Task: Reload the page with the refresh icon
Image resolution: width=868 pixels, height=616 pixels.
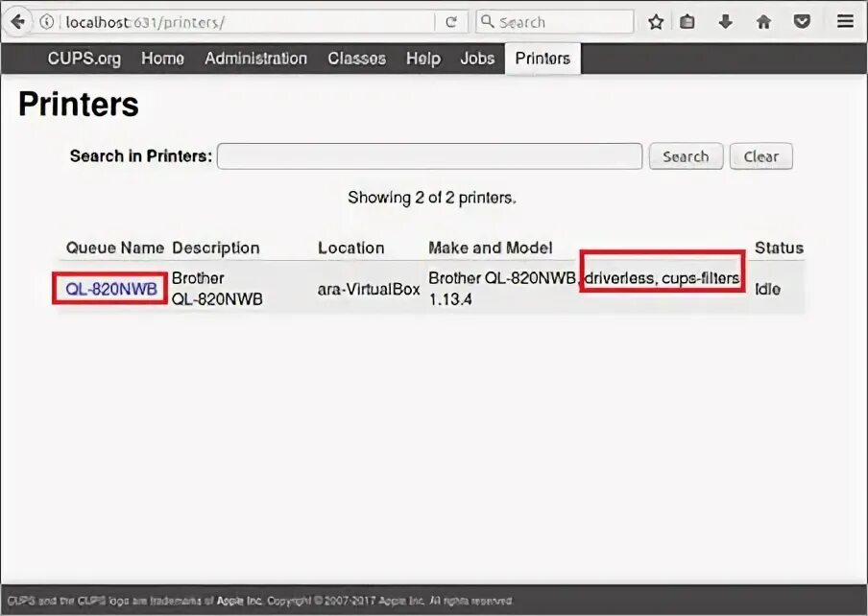Action: [451, 22]
